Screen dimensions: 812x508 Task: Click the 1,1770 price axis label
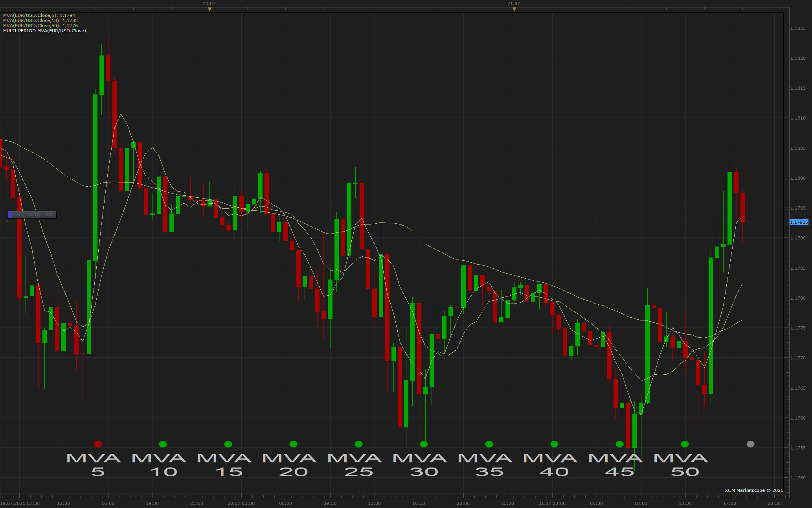(x=798, y=358)
